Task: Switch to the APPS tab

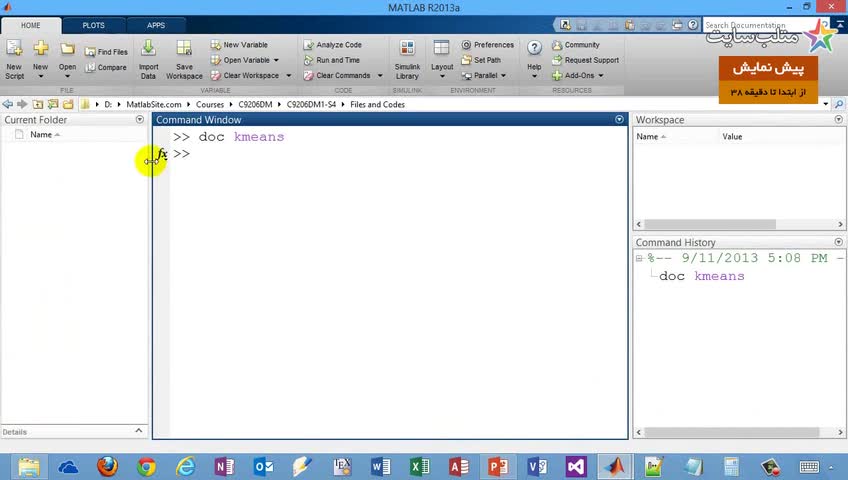Action: [x=156, y=25]
